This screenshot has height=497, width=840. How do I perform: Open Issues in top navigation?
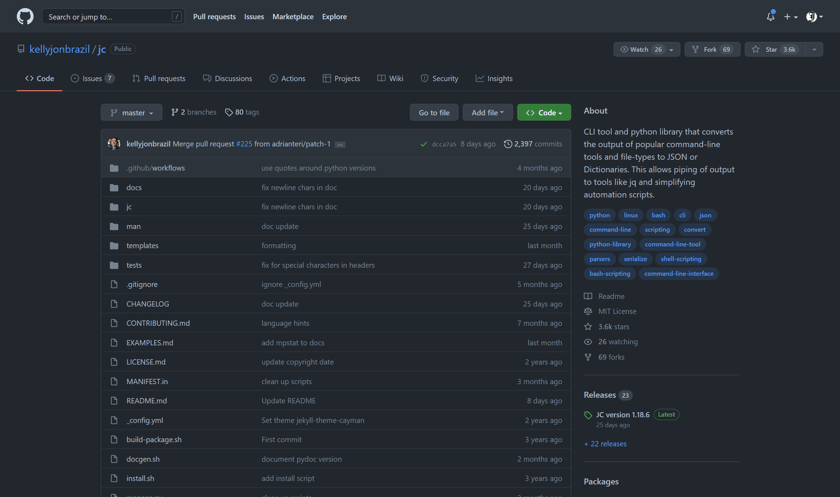[254, 17]
